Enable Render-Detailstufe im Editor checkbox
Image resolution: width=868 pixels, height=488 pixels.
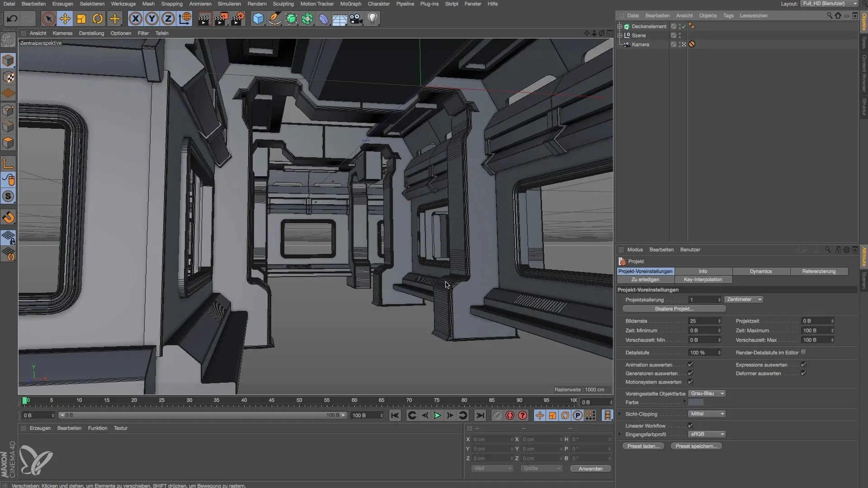(x=803, y=352)
